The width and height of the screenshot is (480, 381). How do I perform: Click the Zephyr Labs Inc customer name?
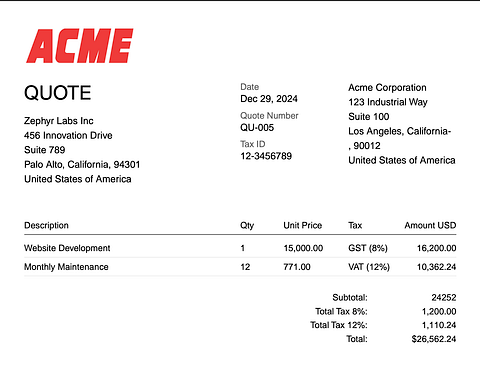(x=59, y=121)
